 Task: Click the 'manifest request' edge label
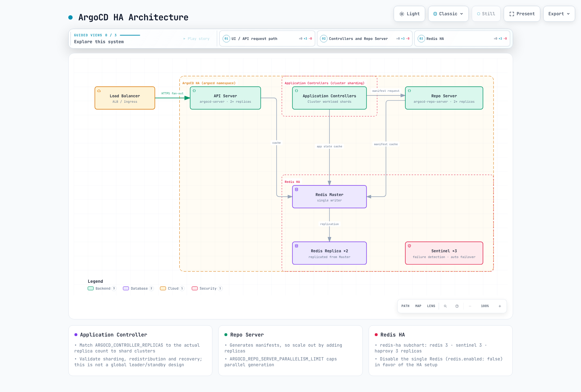[386, 91]
